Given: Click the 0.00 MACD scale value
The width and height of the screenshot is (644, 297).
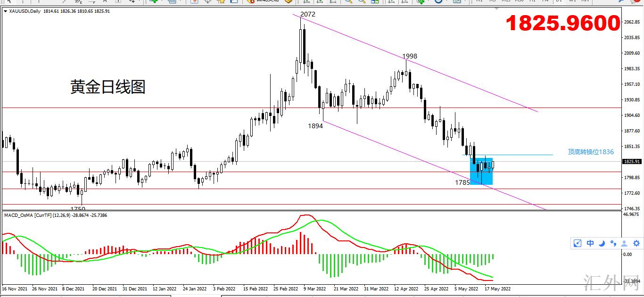Looking at the screenshot, I should [x=627, y=255].
